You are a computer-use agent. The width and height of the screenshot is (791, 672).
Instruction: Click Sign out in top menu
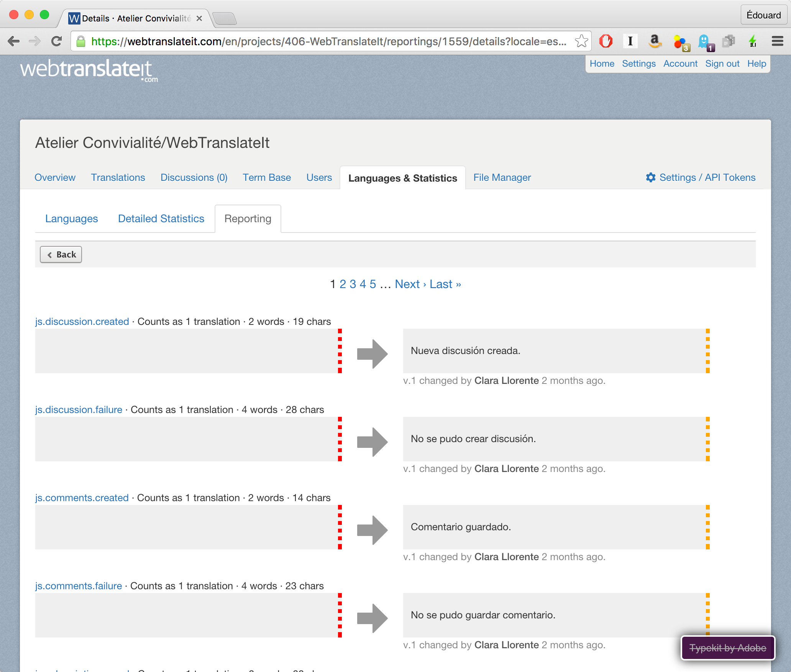(x=722, y=64)
